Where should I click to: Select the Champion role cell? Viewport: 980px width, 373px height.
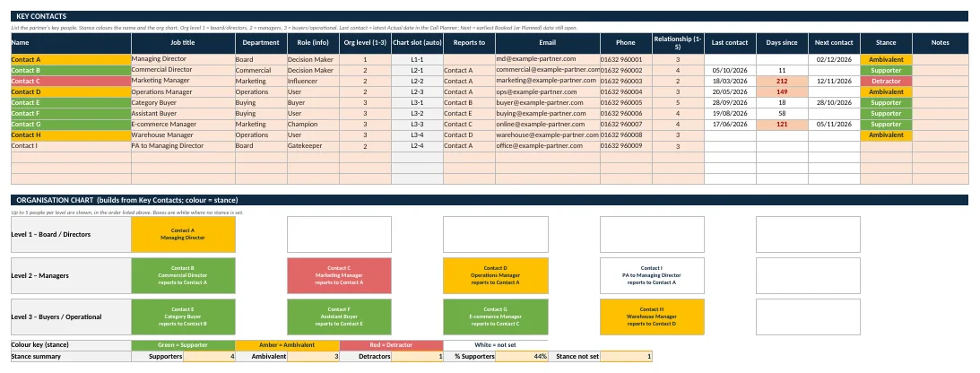(313, 125)
